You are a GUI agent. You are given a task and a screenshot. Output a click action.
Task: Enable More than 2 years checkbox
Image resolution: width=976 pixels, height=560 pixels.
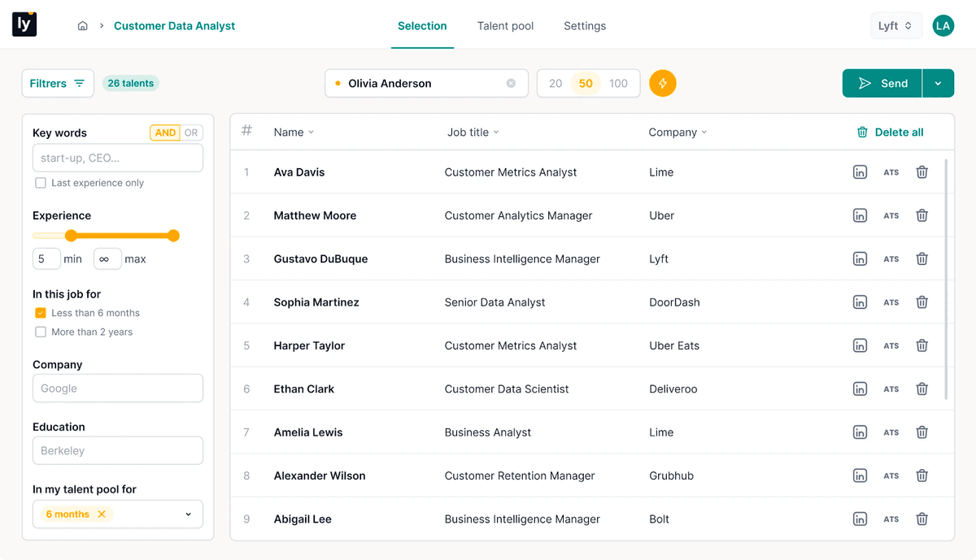point(41,332)
